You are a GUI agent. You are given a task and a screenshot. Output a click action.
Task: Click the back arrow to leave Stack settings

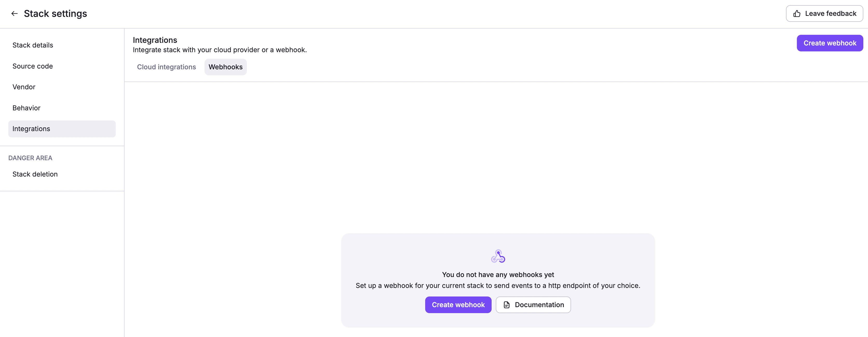15,13
